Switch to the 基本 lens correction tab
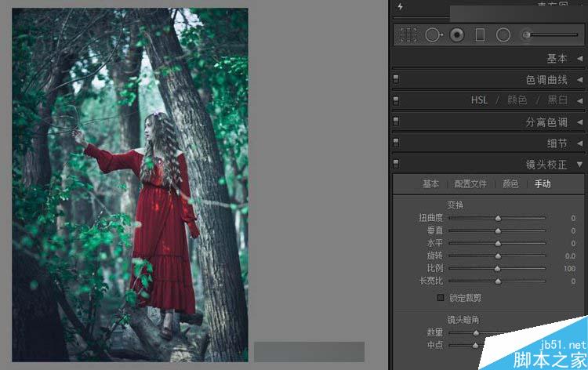The image size is (588, 370). [x=430, y=183]
